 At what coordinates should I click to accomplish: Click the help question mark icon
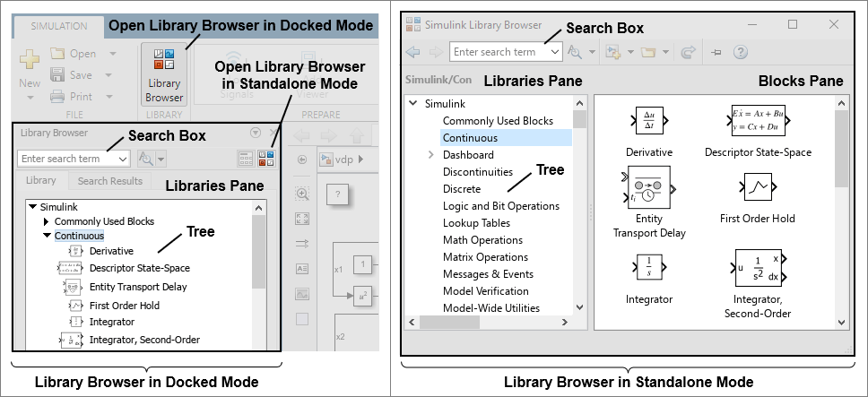pyautogui.click(x=740, y=53)
